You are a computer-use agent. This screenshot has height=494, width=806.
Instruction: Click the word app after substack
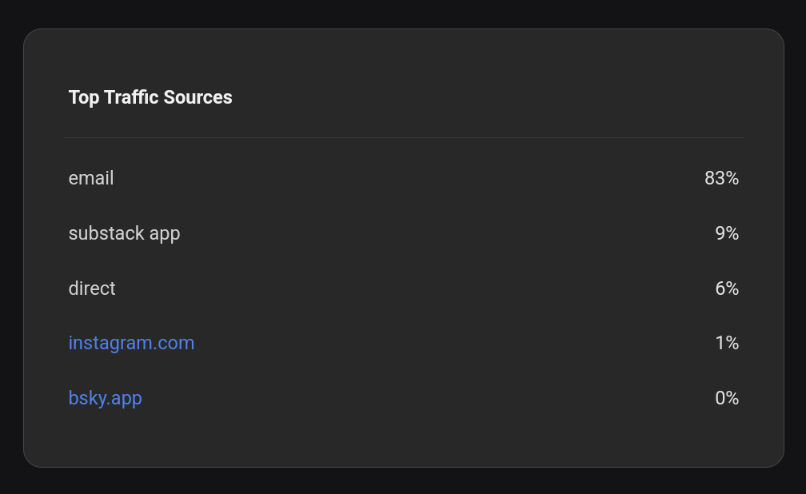click(164, 234)
